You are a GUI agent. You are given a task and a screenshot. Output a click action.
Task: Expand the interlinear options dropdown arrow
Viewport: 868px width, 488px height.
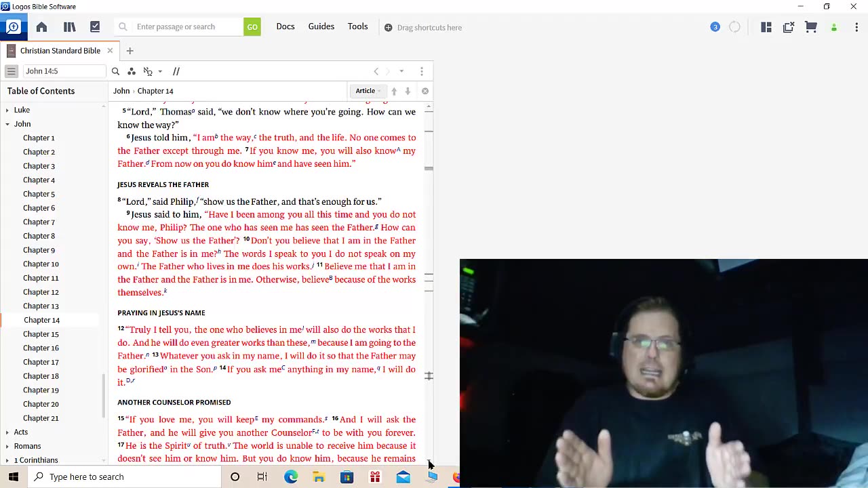[160, 71]
